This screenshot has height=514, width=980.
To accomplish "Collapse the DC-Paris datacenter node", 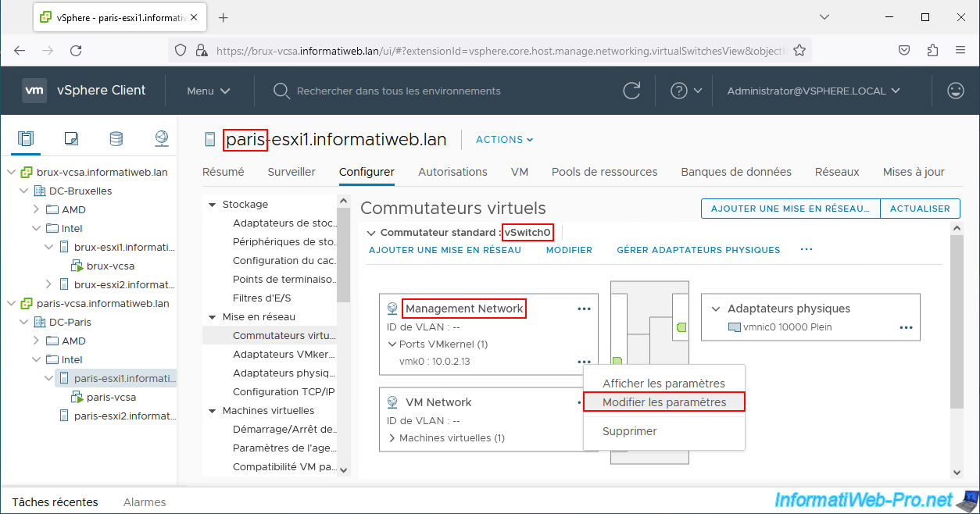I will pos(23,322).
